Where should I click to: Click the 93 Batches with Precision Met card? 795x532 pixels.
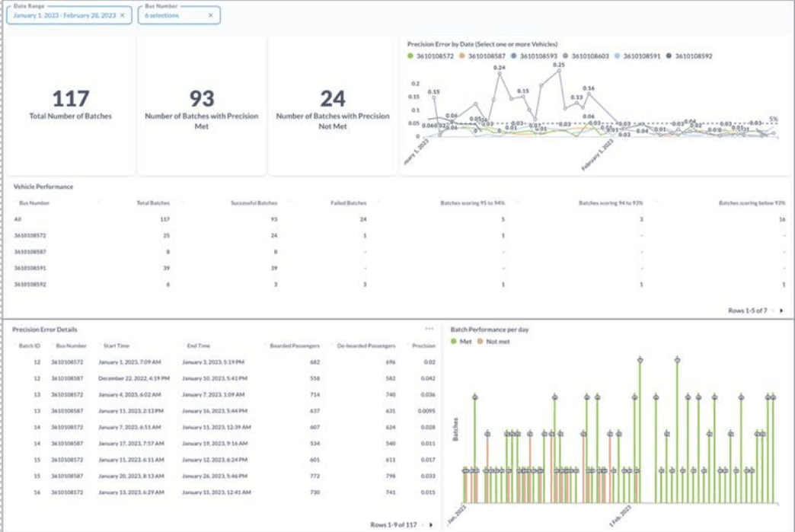pos(201,106)
